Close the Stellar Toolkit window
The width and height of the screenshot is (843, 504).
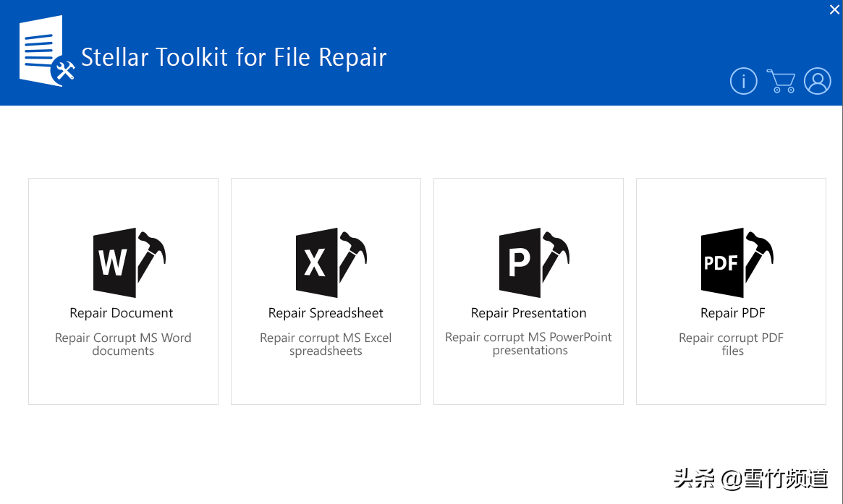coord(834,9)
